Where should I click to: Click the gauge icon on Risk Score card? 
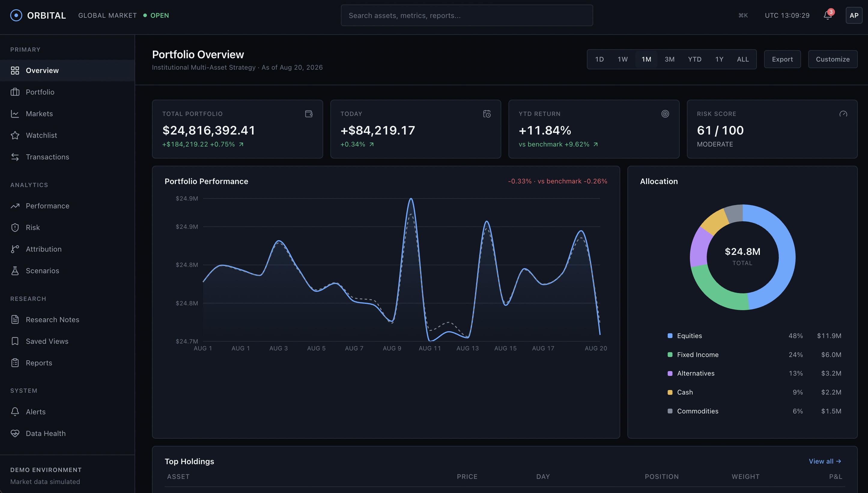point(843,114)
